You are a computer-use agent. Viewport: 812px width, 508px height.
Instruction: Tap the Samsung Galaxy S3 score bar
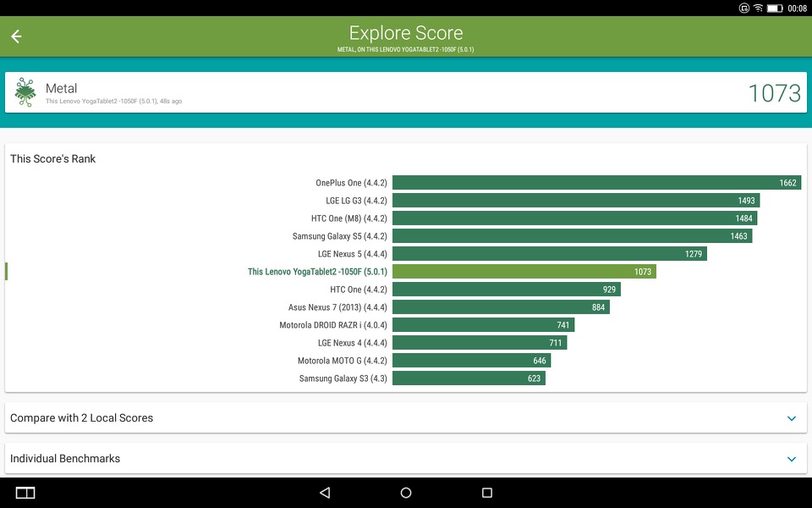point(469,378)
